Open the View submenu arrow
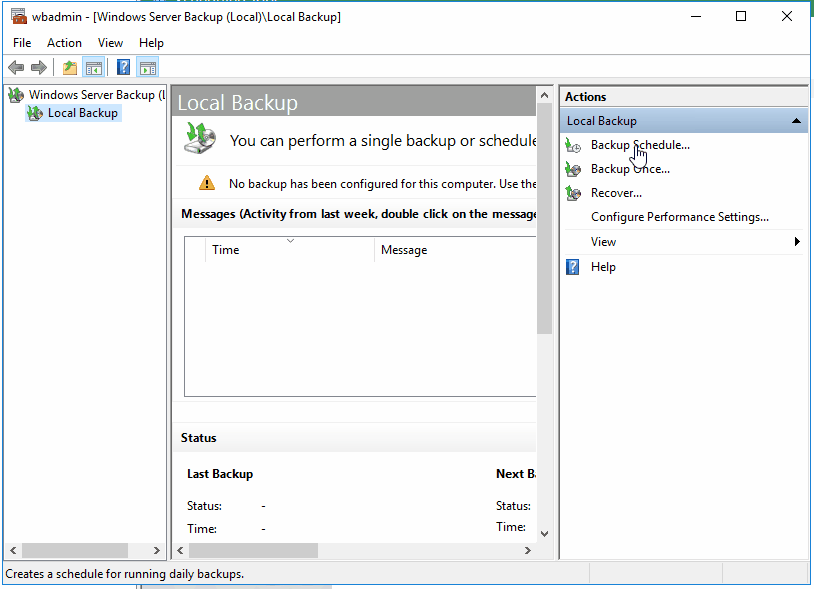814x589 pixels. coord(797,241)
